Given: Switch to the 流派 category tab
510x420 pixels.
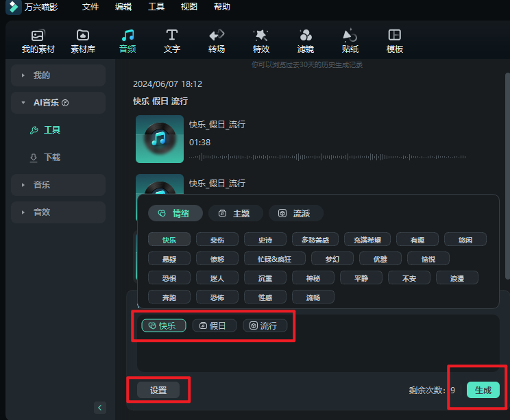Looking at the screenshot, I should 295,213.
